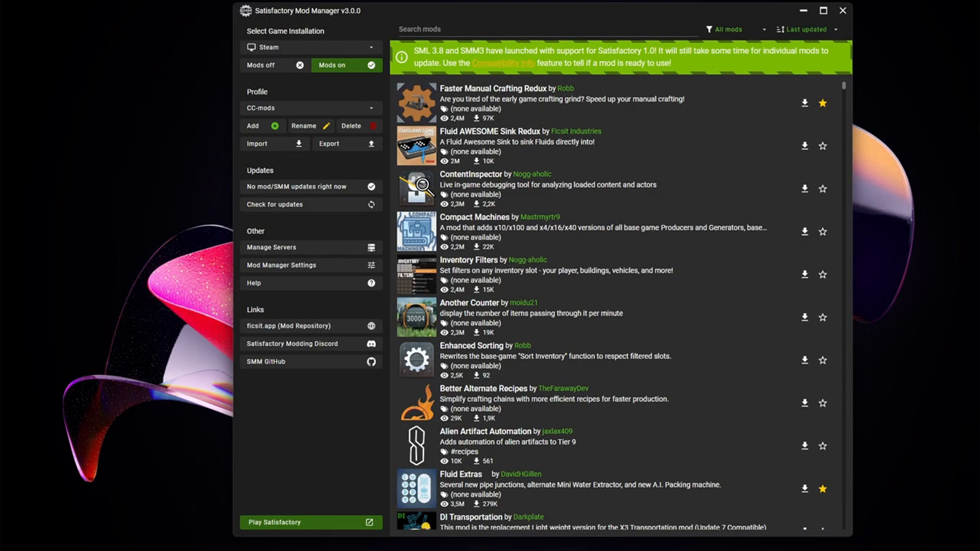The height and width of the screenshot is (551, 980).
Task: Export the current profile
Action: (347, 143)
